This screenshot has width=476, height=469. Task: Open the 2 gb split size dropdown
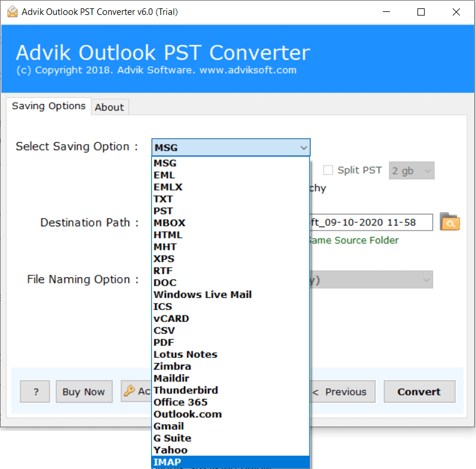tap(411, 170)
